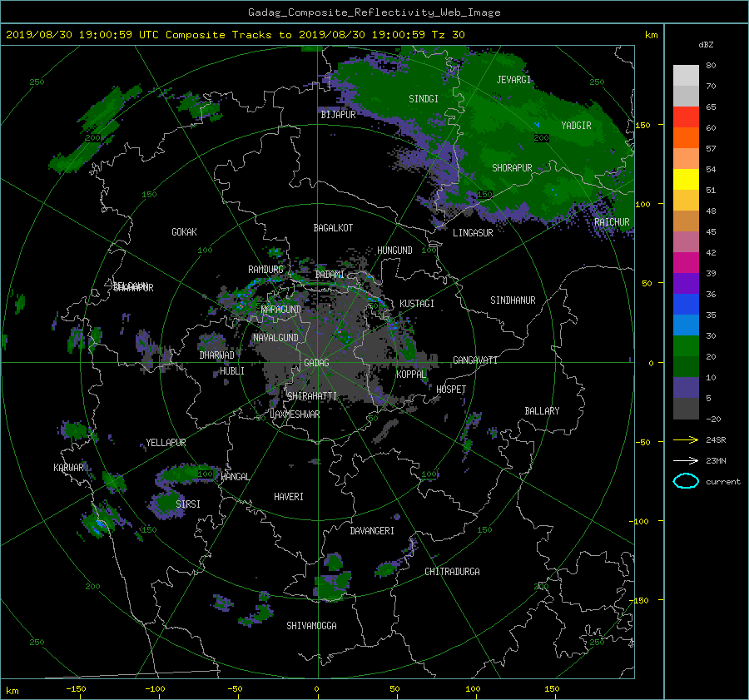Click the HUNGUND city label
The width and height of the screenshot is (749, 700).
pos(394,251)
